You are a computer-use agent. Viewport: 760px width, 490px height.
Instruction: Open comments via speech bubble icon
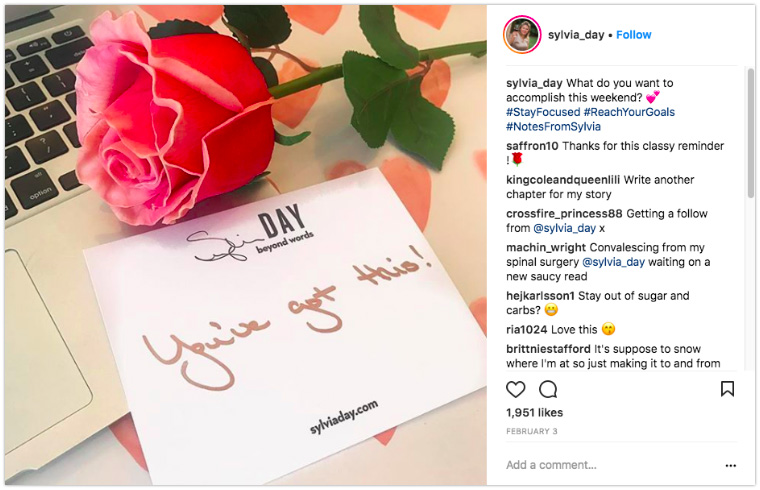click(x=548, y=389)
